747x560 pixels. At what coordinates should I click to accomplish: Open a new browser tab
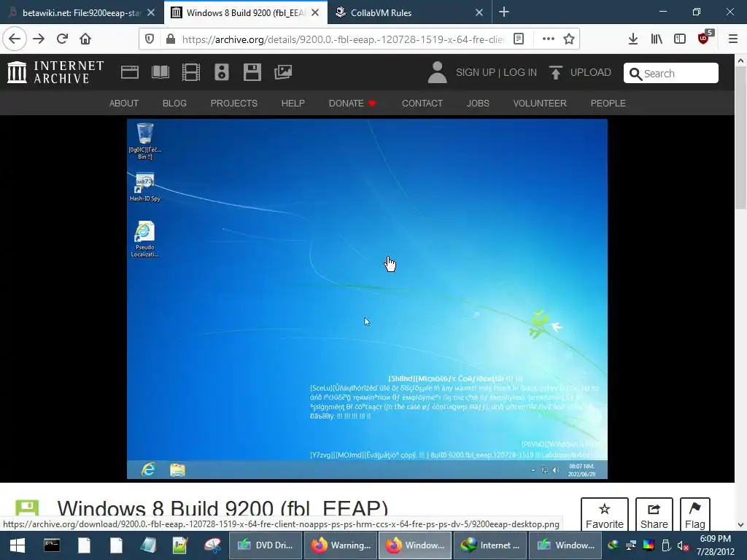point(504,12)
